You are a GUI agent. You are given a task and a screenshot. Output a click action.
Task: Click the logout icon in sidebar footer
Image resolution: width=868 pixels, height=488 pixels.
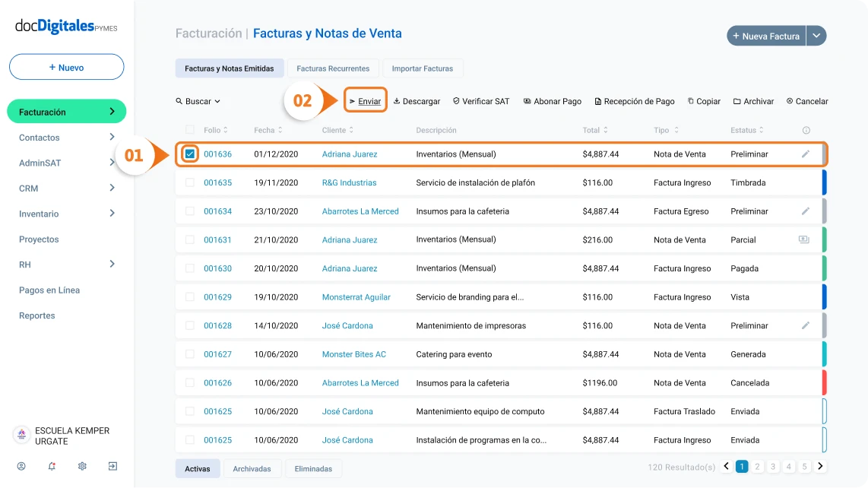(x=112, y=467)
